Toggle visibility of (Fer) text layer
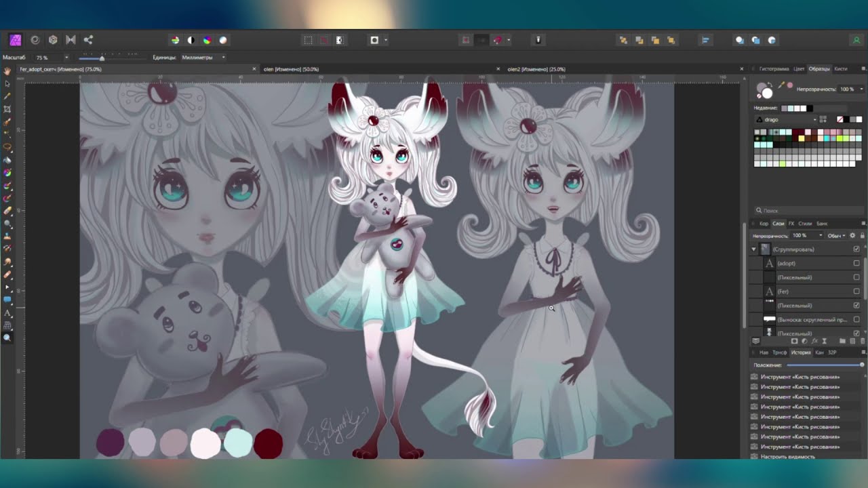 [856, 291]
